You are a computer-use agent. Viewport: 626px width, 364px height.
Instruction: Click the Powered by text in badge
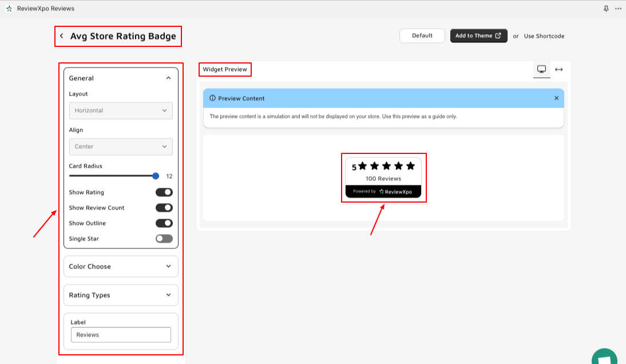coord(364,191)
